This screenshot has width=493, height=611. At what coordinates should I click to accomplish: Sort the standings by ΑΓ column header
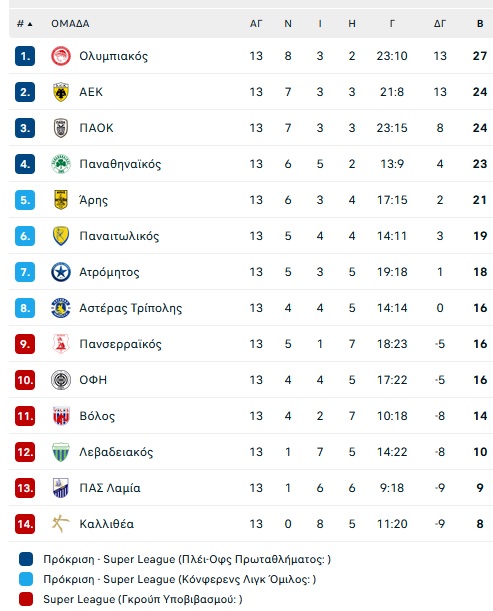tap(256, 24)
